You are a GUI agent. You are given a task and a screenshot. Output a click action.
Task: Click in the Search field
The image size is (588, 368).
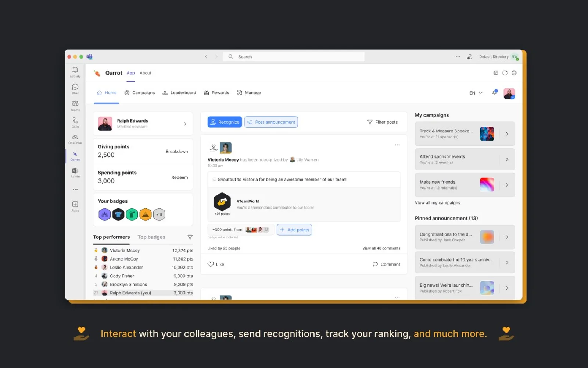(294, 57)
